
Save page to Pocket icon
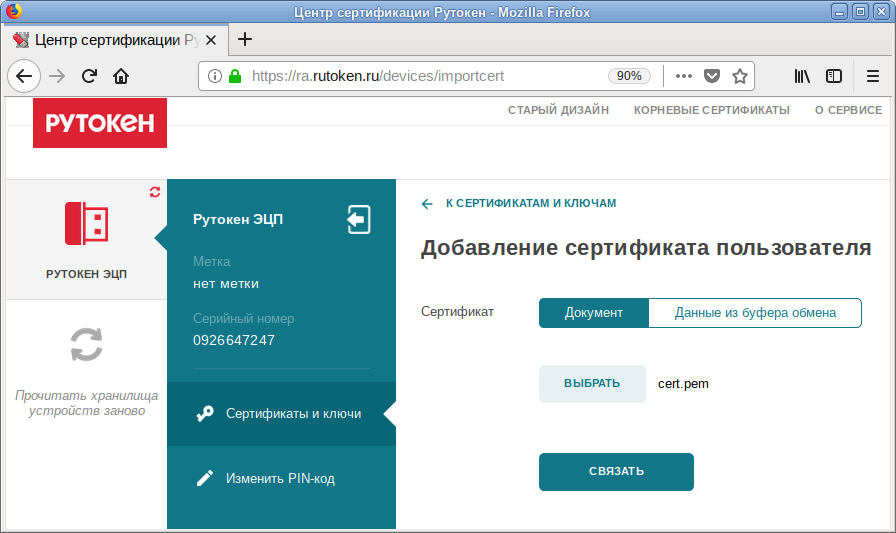click(x=711, y=76)
